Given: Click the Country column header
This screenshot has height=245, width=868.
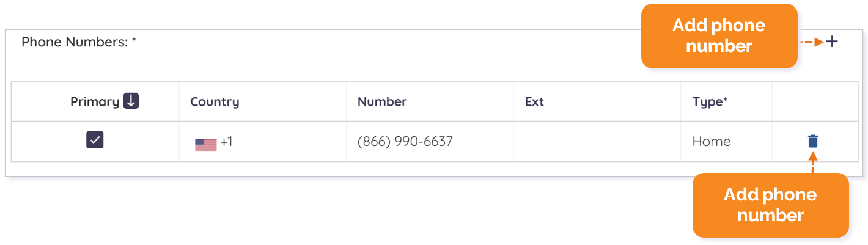Looking at the screenshot, I should point(215,101).
